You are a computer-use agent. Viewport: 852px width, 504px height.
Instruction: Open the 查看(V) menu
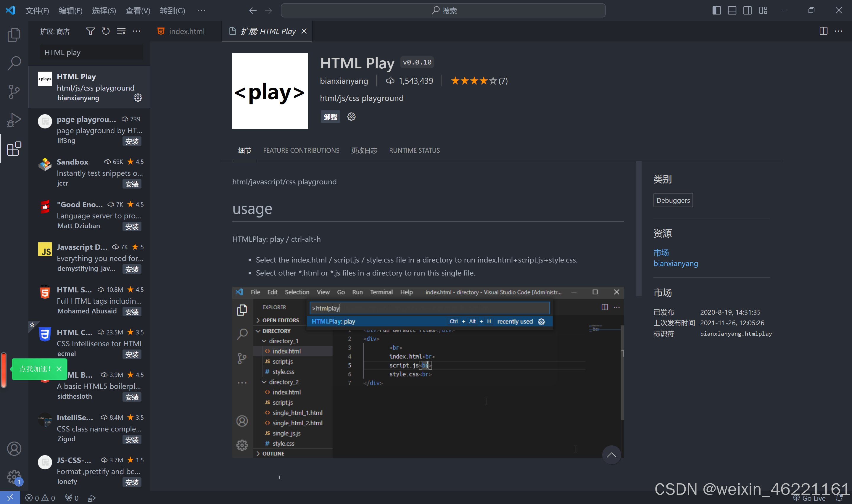(x=137, y=11)
